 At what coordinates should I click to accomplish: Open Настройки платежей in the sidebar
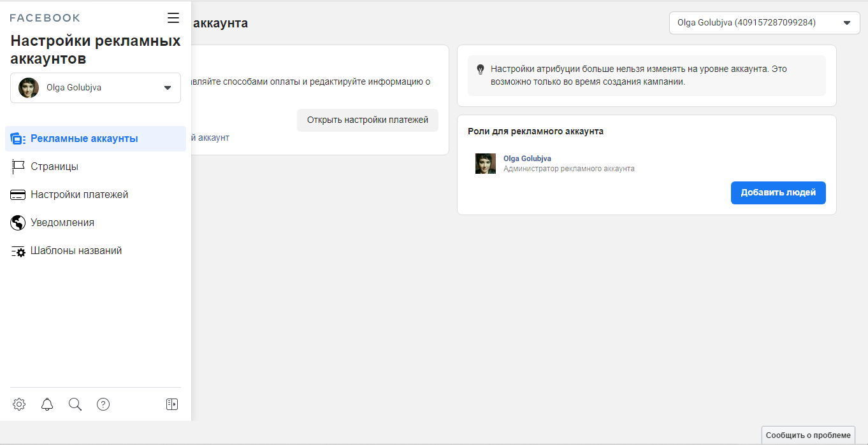[x=96, y=195]
